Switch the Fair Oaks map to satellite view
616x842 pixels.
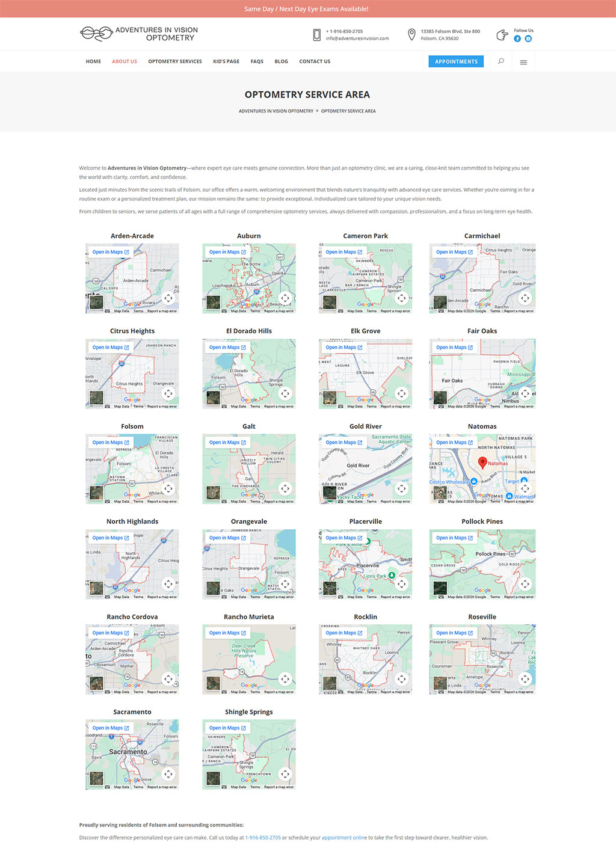point(440,398)
